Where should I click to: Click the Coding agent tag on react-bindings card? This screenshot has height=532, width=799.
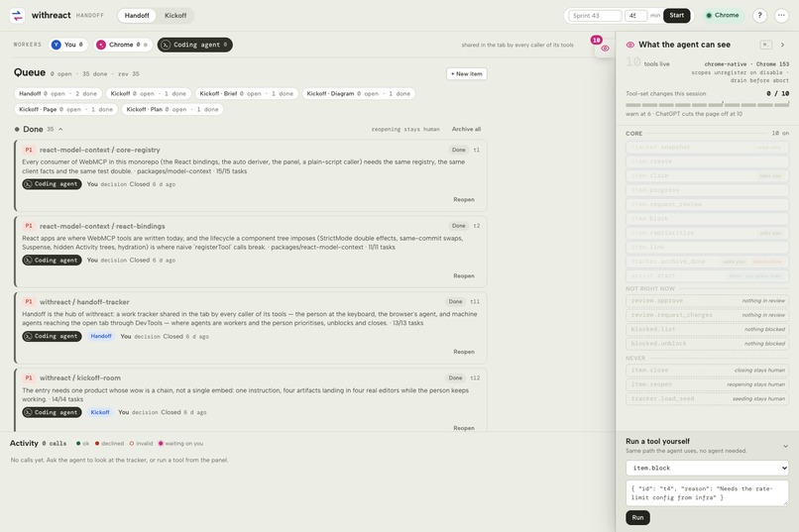(52, 261)
